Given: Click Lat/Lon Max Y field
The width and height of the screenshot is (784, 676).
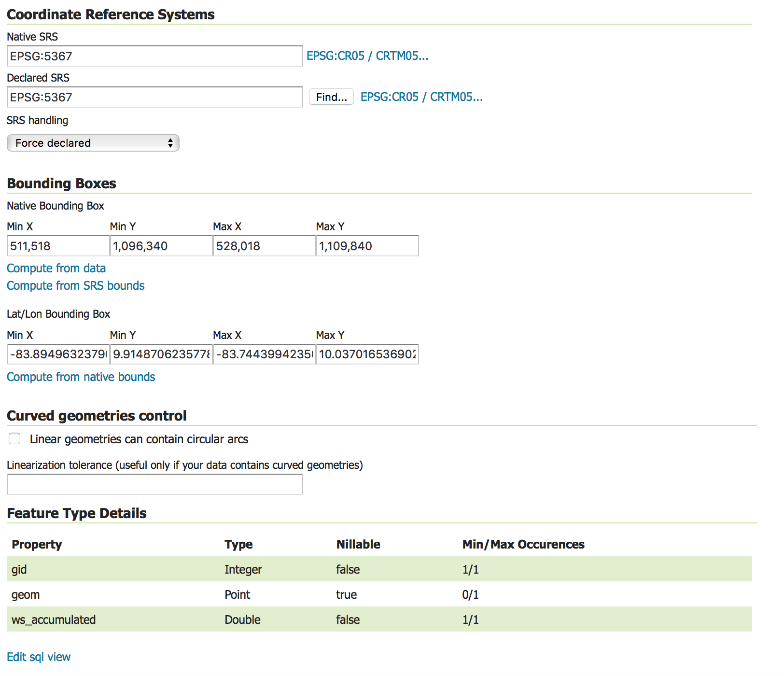Looking at the screenshot, I should [x=367, y=354].
